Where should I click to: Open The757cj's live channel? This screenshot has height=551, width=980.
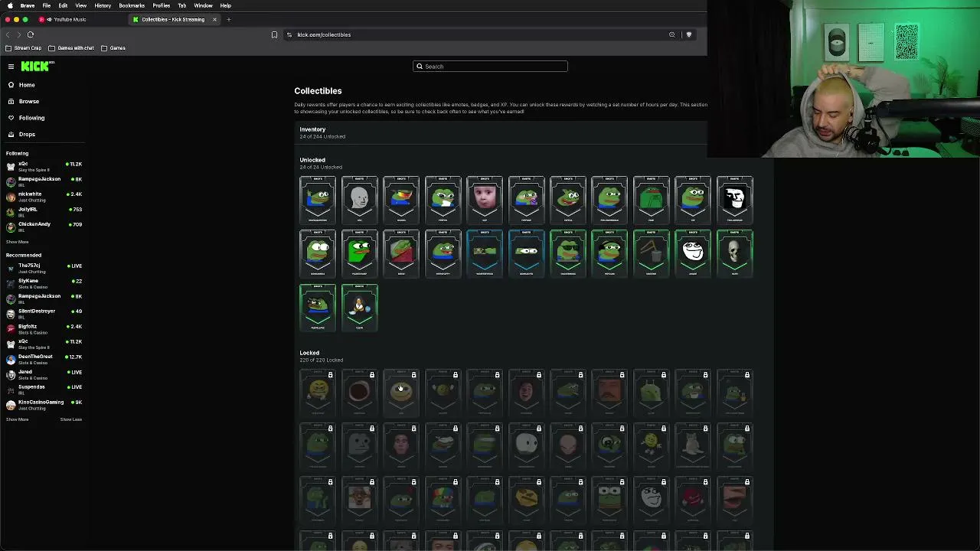[x=44, y=268]
